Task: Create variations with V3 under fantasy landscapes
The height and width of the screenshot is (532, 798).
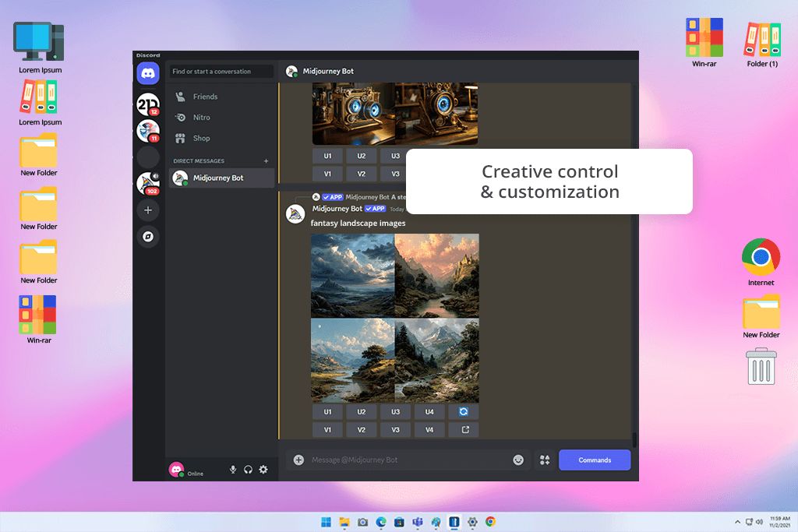Action: (395, 430)
